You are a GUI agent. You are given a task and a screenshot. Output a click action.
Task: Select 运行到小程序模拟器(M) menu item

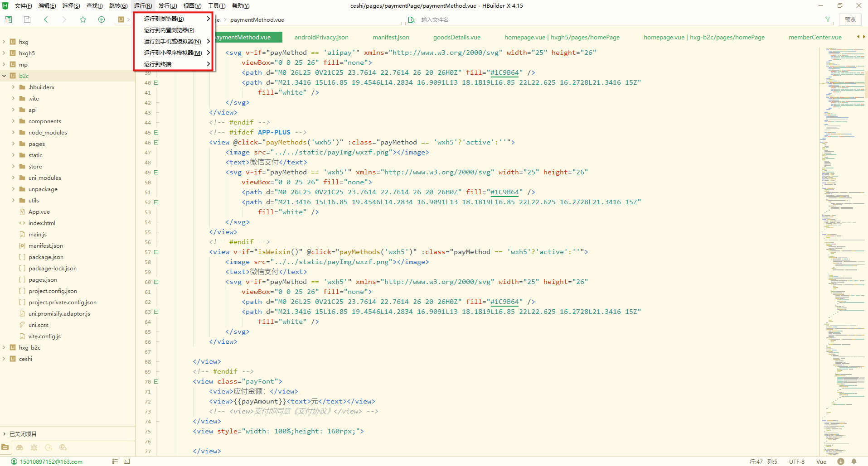pos(173,53)
